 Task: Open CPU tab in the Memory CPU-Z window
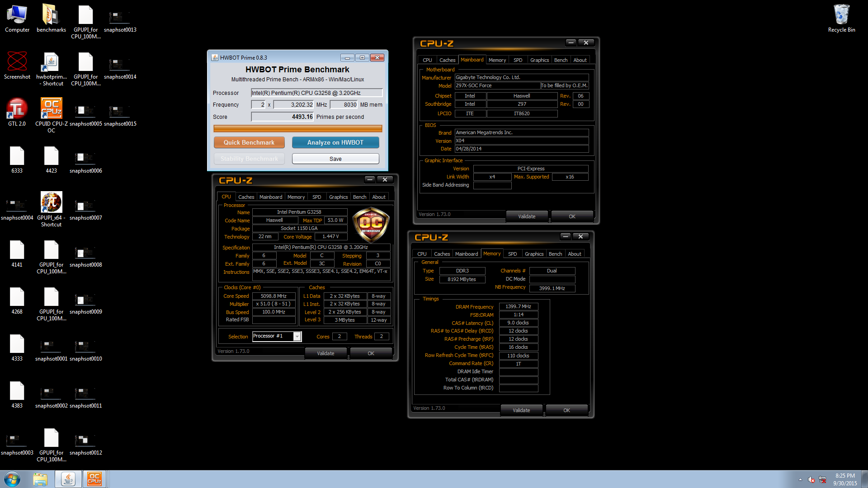[x=422, y=254]
